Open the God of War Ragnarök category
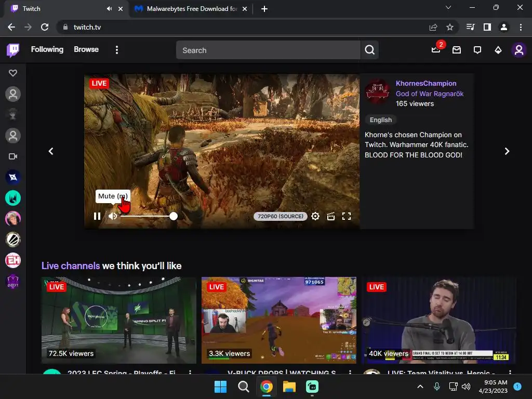 (x=430, y=94)
